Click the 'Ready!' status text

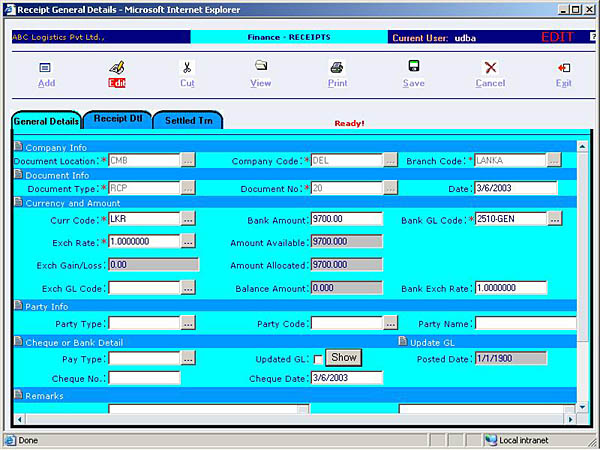click(x=349, y=123)
